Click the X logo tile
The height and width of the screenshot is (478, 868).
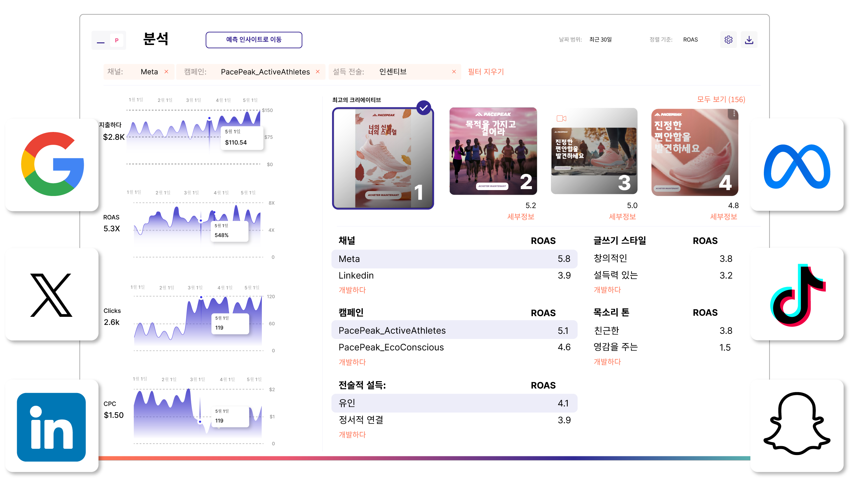[52, 294]
